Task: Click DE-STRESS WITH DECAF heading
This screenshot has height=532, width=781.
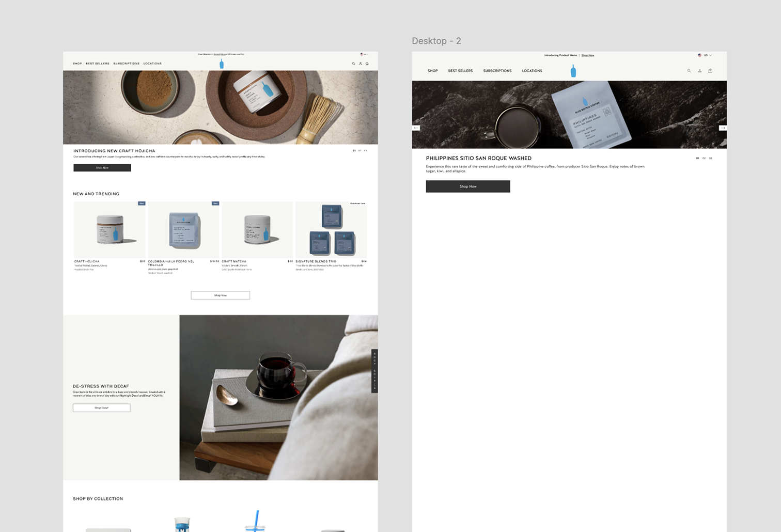Action: (x=101, y=386)
